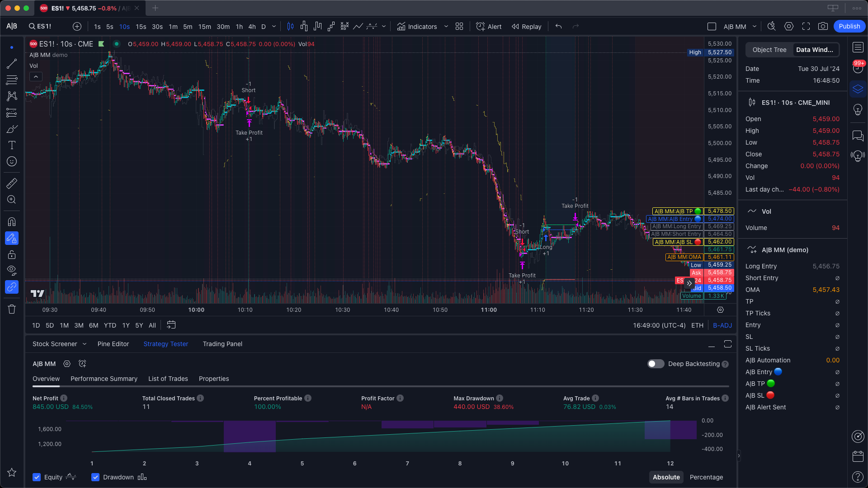
Task: Click the A|B TP green color dot
Action: (771, 384)
